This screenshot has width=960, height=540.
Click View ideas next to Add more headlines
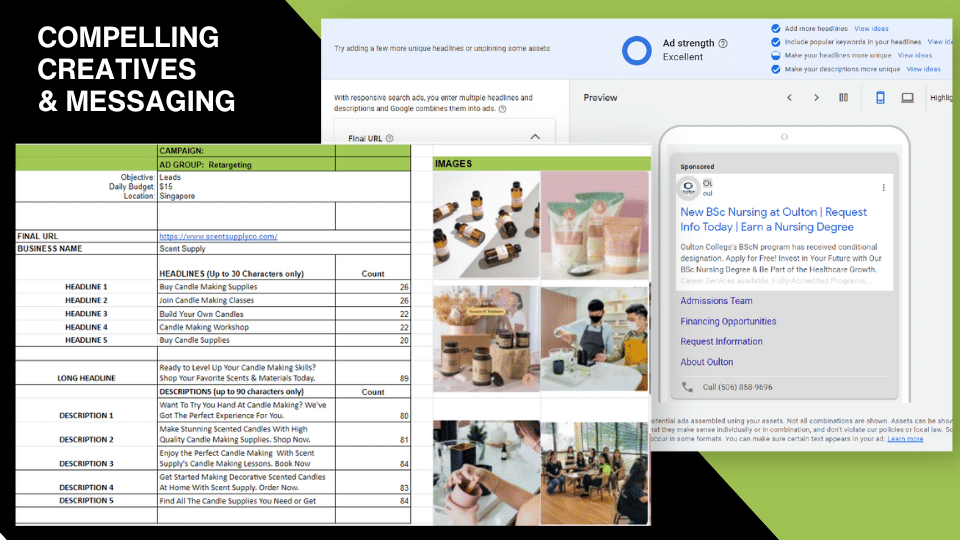pyautogui.click(x=871, y=29)
